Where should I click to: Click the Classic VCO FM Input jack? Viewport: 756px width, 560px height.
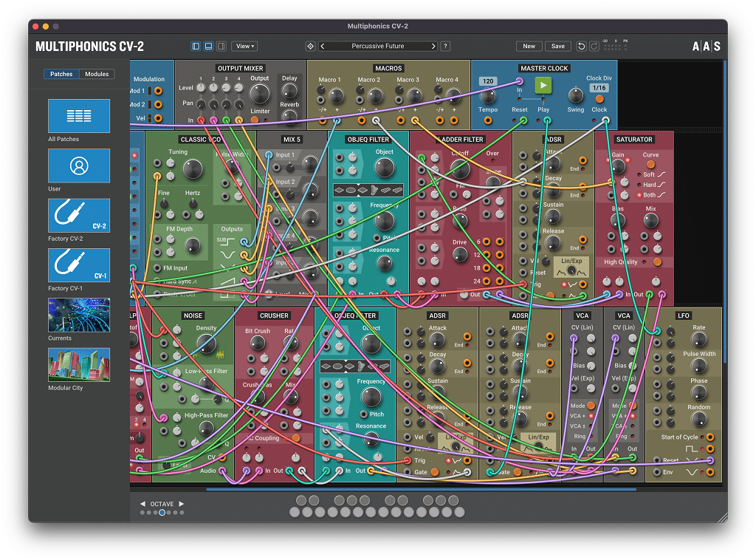coord(157,268)
